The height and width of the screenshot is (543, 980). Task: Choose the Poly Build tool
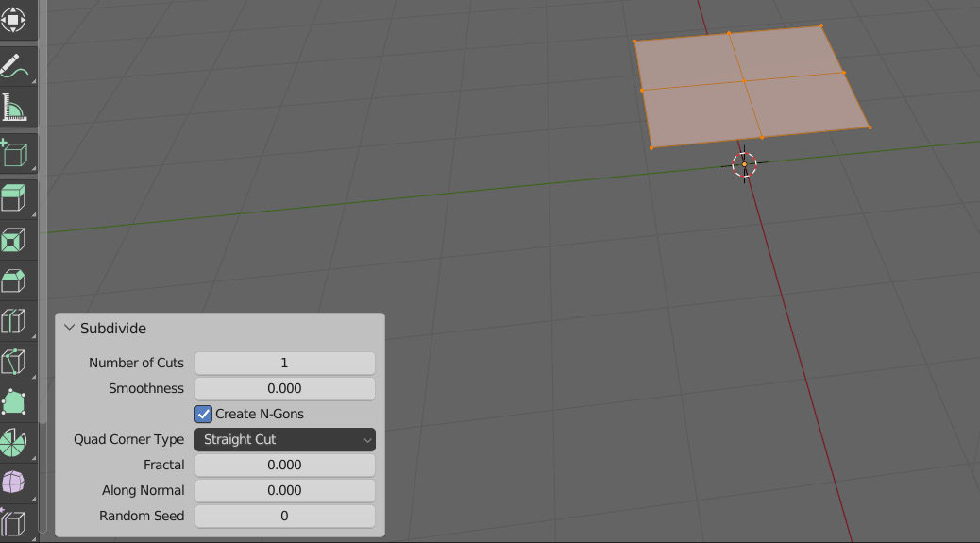(13, 402)
